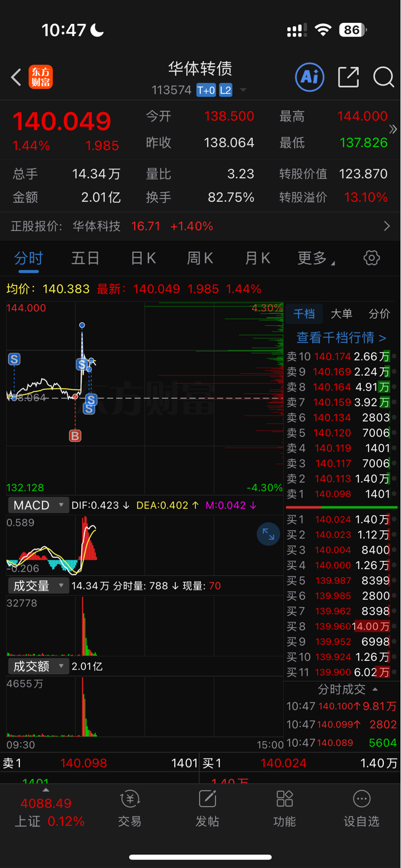
Task: Switch to the 分时 tab
Action: (28, 258)
